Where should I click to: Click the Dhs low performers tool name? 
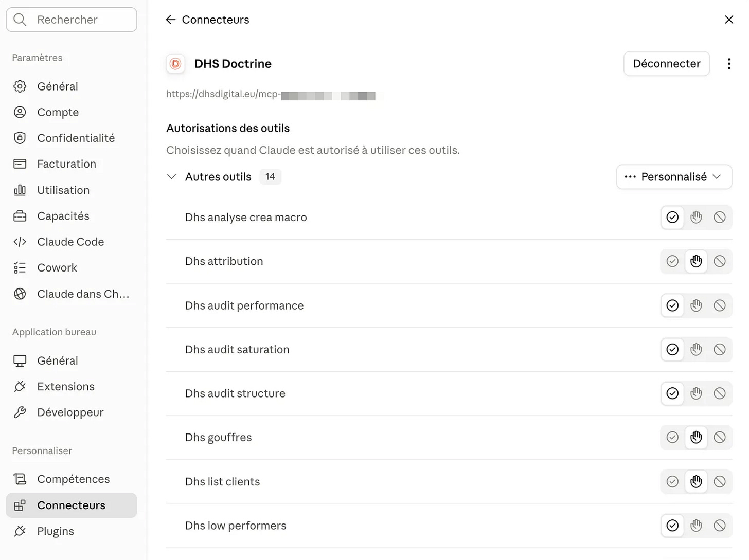click(x=236, y=526)
